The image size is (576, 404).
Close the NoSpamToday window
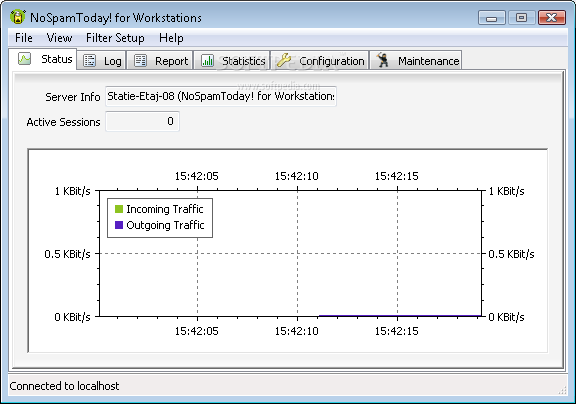pyautogui.click(x=551, y=17)
